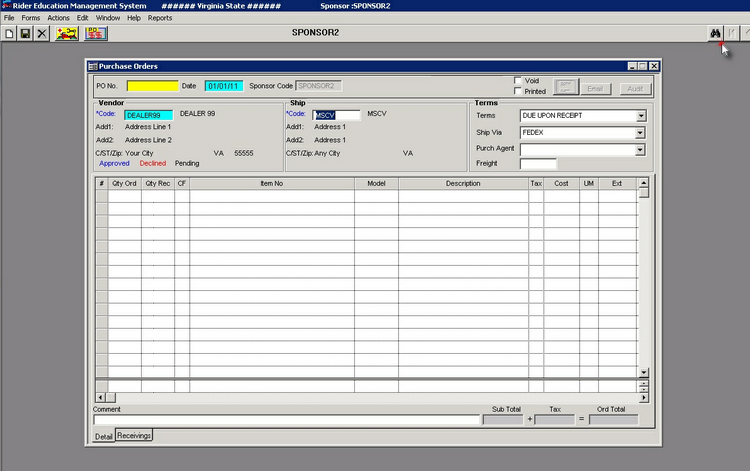Click the yellow PO No. field
This screenshot has height=471, width=750.
[x=152, y=86]
